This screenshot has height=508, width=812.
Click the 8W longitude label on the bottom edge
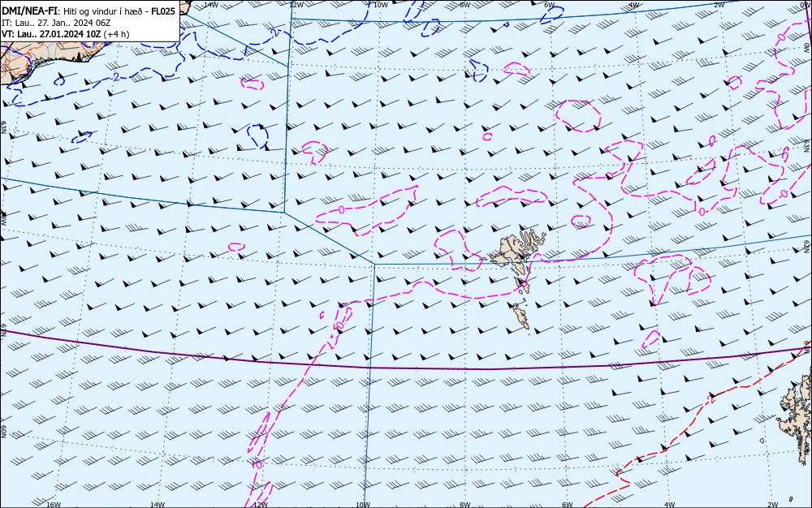(465, 505)
